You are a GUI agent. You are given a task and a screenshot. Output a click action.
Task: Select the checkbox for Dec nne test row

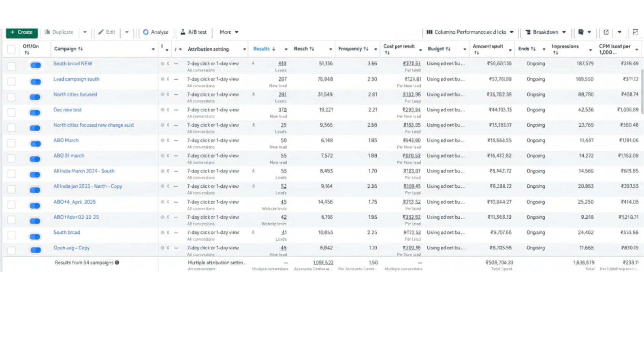point(11,112)
